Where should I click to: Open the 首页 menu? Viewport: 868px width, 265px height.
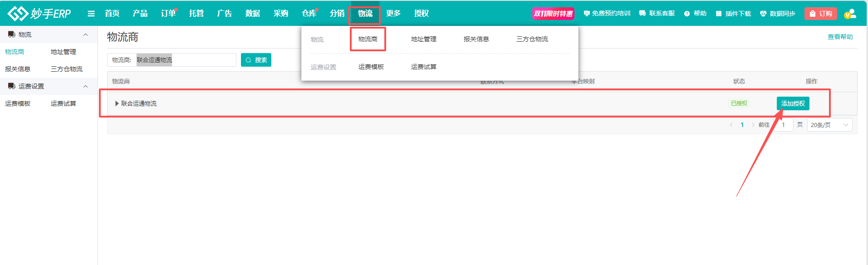click(x=112, y=14)
